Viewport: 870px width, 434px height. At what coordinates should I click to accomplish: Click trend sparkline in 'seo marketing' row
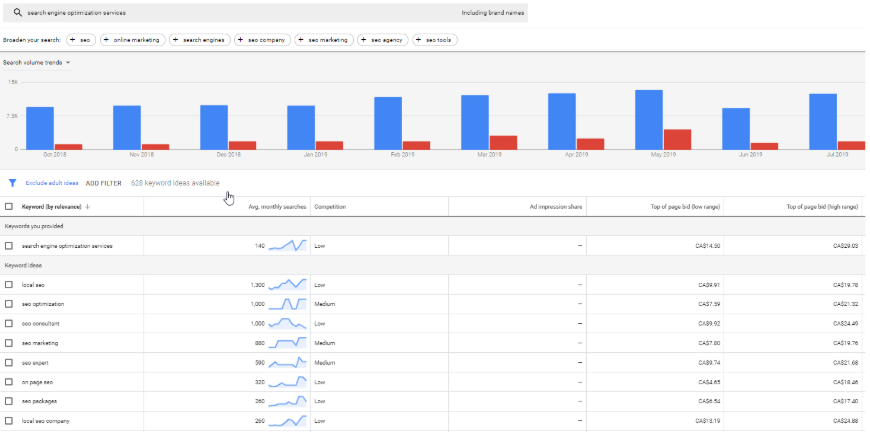pos(287,343)
